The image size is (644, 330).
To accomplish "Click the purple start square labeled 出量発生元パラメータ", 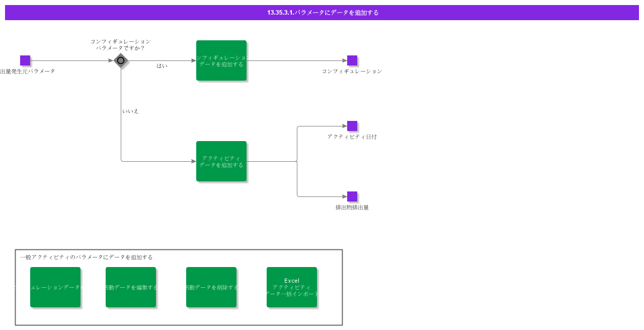I will tap(25, 60).
